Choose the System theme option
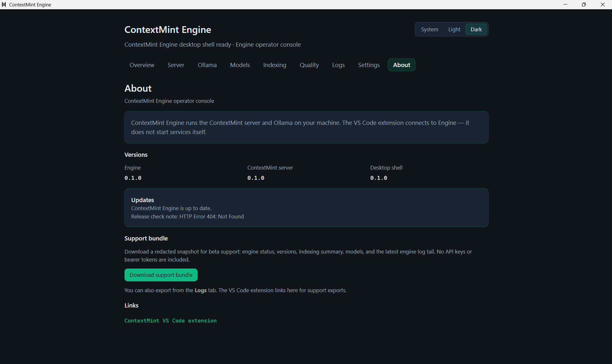Image resolution: width=612 pixels, height=364 pixels. (429, 29)
